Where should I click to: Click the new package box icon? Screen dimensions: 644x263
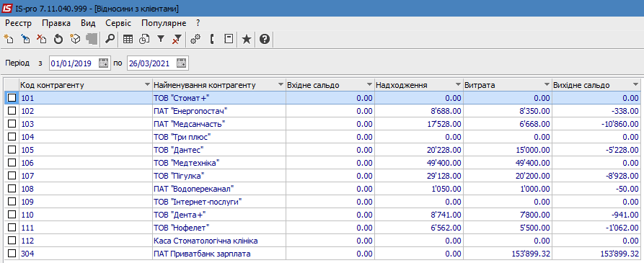click(x=74, y=39)
